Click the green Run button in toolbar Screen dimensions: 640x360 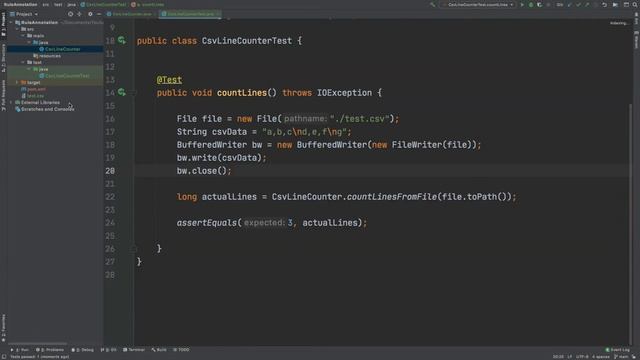pyautogui.click(x=522, y=4)
